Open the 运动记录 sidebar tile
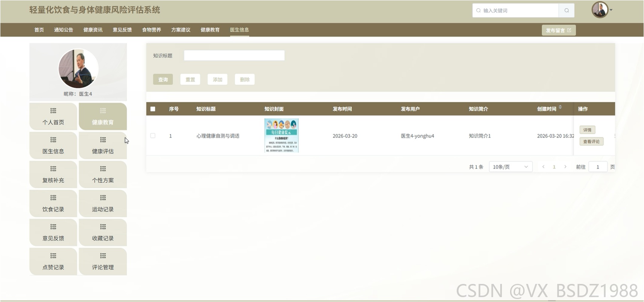The width and height of the screenshot is (644, 302). (x=103, y=204)
